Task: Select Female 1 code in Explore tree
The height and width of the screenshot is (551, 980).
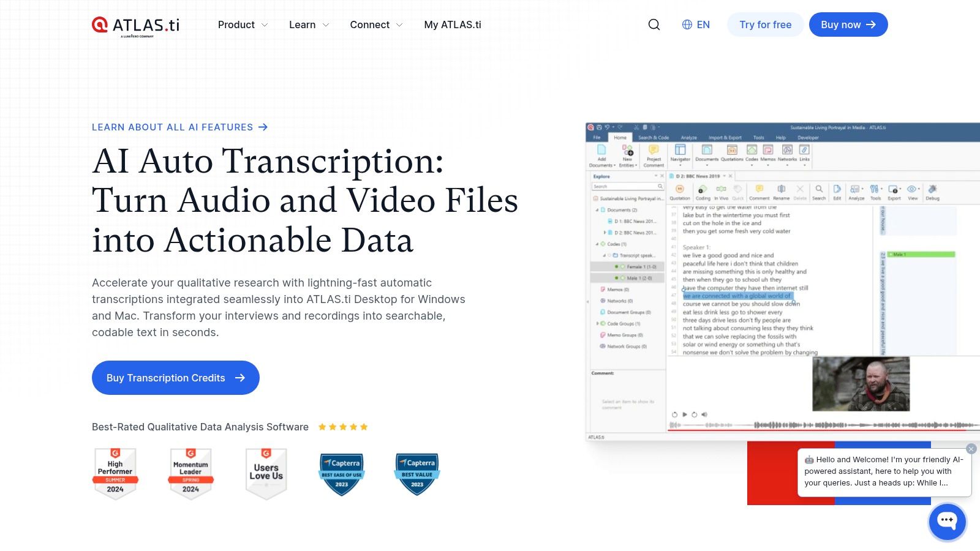Action: pyautogui.click(x=628, y=267)
